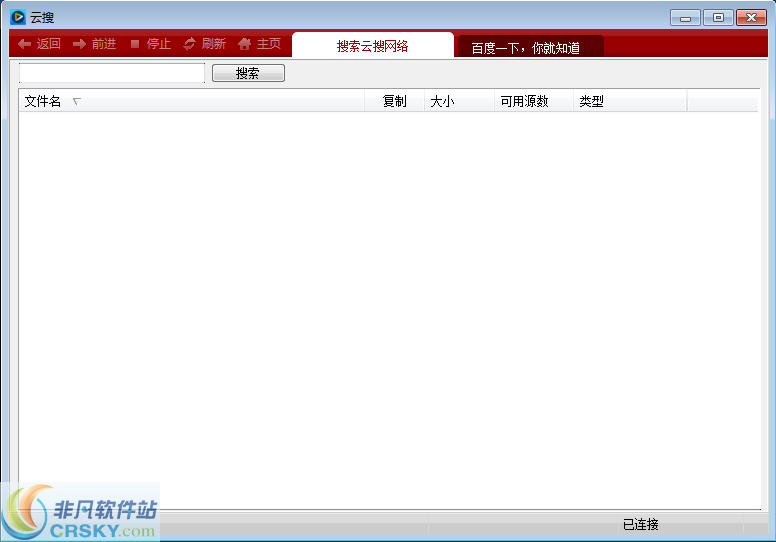Click the 已连接 status text
Viewport: 776px width, 542px height.
click(x=640, y=524)
